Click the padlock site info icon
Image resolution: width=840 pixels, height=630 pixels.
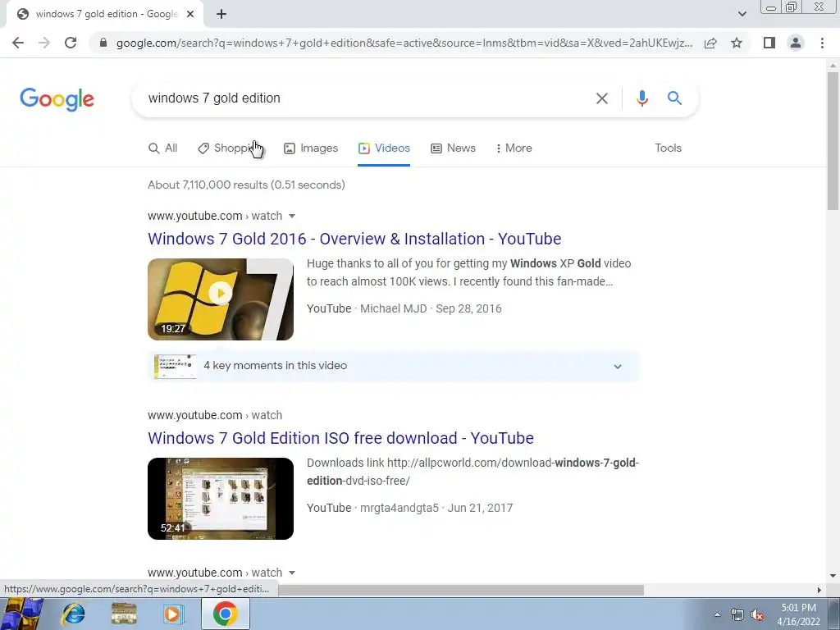click(x=103, y=43)
